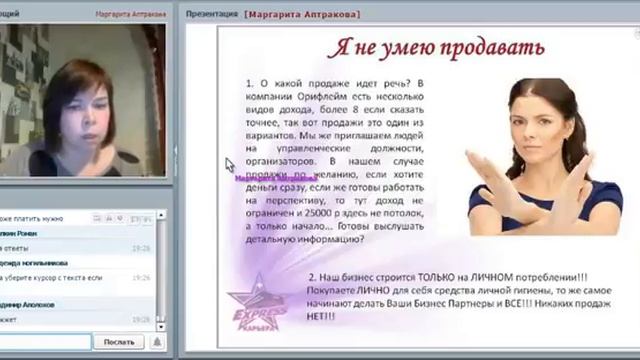Click the woman photo on the slide
Viewport: 640px width, 360px height.
pyautogui.click(x=545, y=157)
